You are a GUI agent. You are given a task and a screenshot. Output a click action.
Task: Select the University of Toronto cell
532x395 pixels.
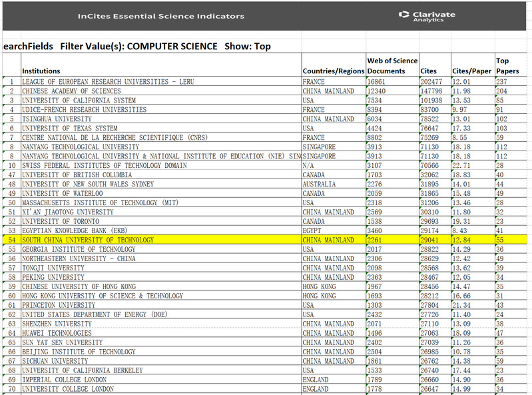tap(161, 221)
